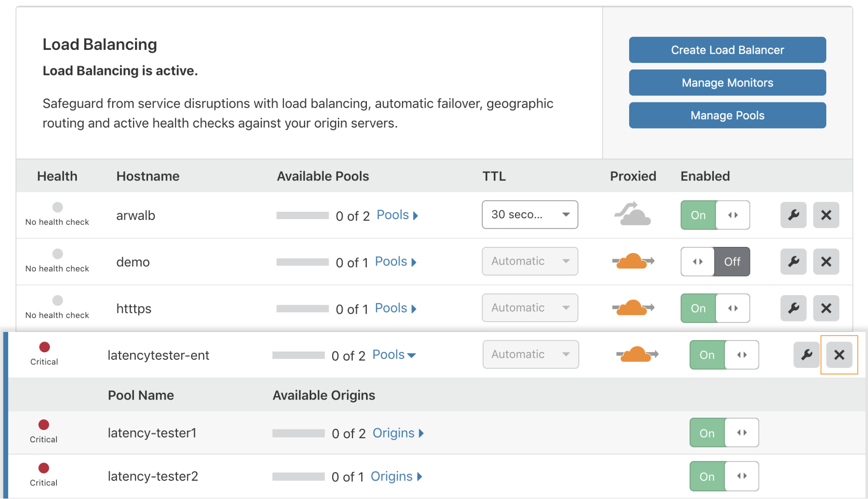Delete the demo load balancer using the X icon
Viewport: 868px width, 499px height.
coord(826,262)
